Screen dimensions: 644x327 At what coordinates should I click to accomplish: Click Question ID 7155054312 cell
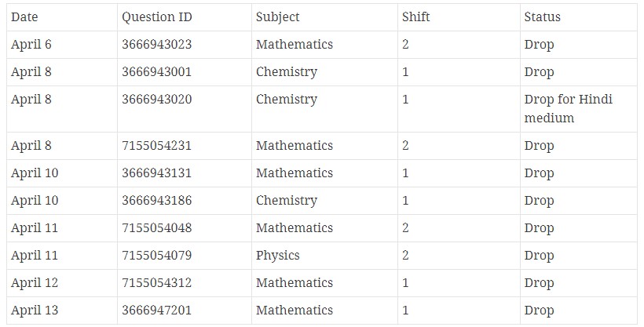tap(156, 283)
